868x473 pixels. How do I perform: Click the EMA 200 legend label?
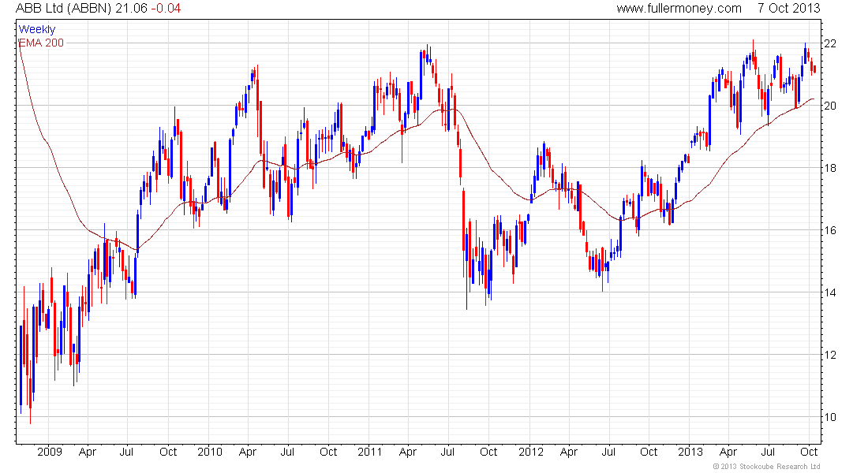[x=42, y=43]
